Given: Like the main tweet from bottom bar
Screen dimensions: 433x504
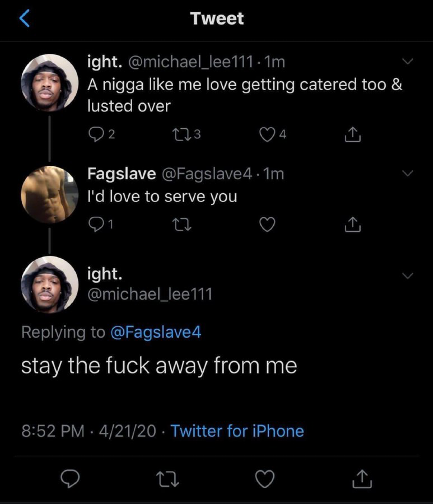Looking at the screenshot, I should (x=265, y=479).
